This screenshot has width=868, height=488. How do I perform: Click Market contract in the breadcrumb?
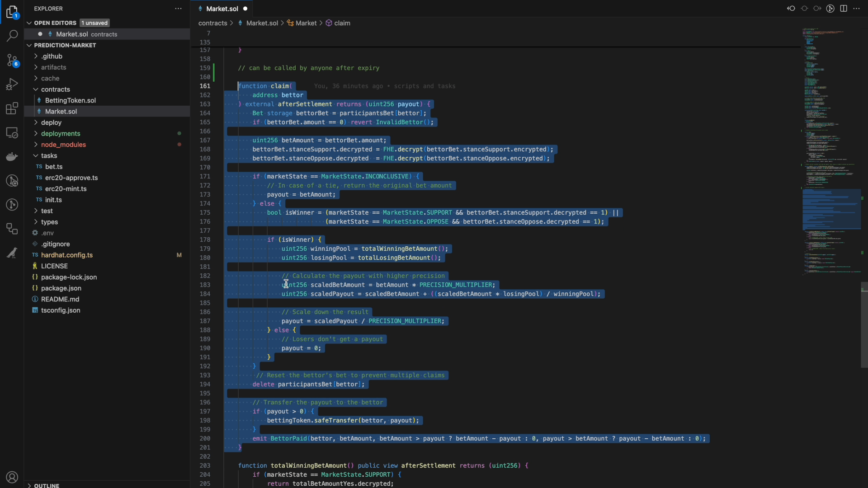click(x=306, y=23)
